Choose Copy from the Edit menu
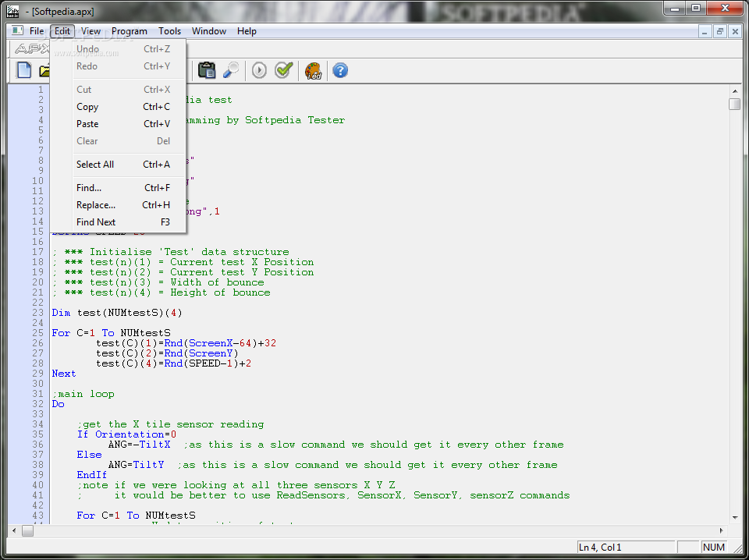Image resolution: width=749 pixels, height=560 pixels. (x=118, y=107)
